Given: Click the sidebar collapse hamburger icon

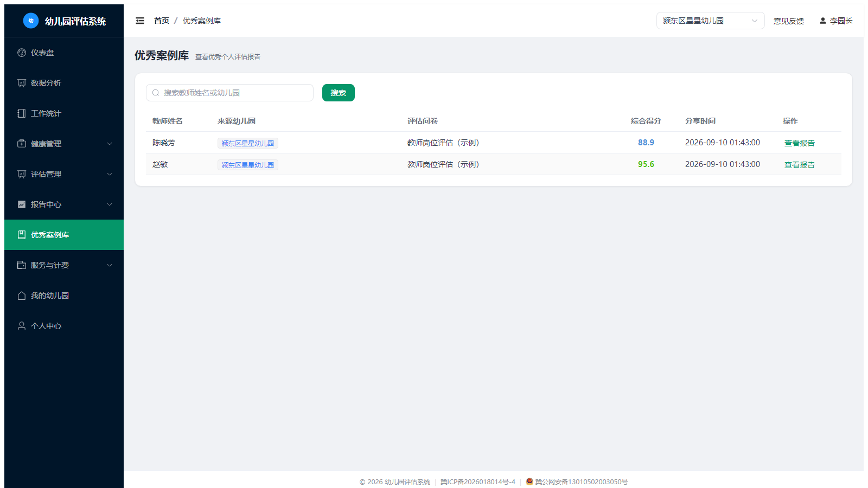Looking at the screenshot, I should point(140,21).
